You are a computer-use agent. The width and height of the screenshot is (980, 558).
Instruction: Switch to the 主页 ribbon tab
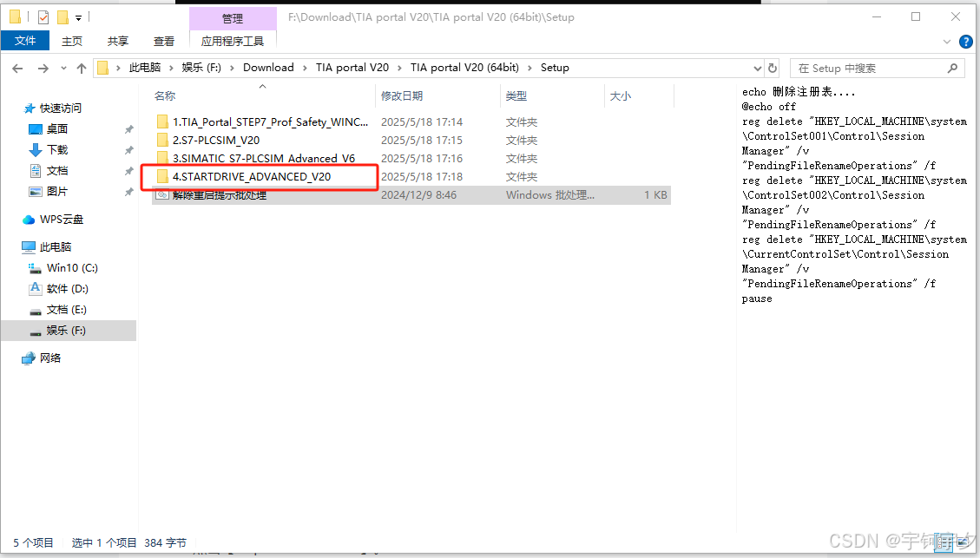point(72,42)
